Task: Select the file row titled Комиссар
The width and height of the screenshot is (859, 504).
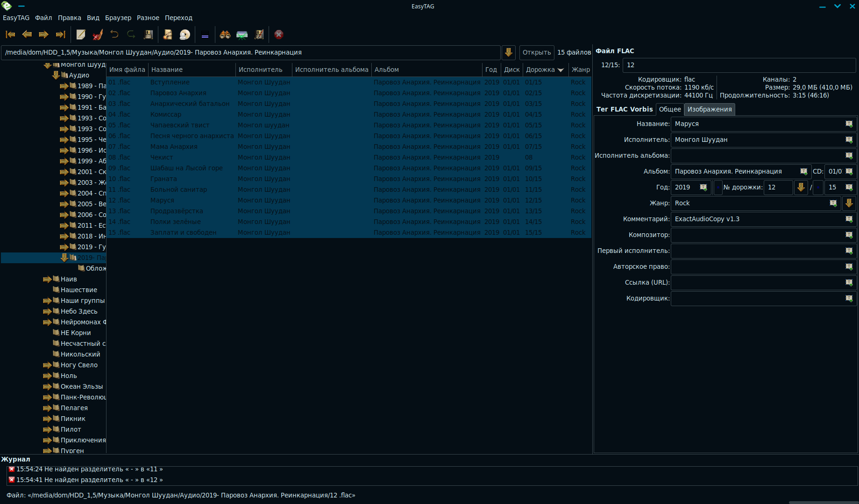Action: [349, 114]
